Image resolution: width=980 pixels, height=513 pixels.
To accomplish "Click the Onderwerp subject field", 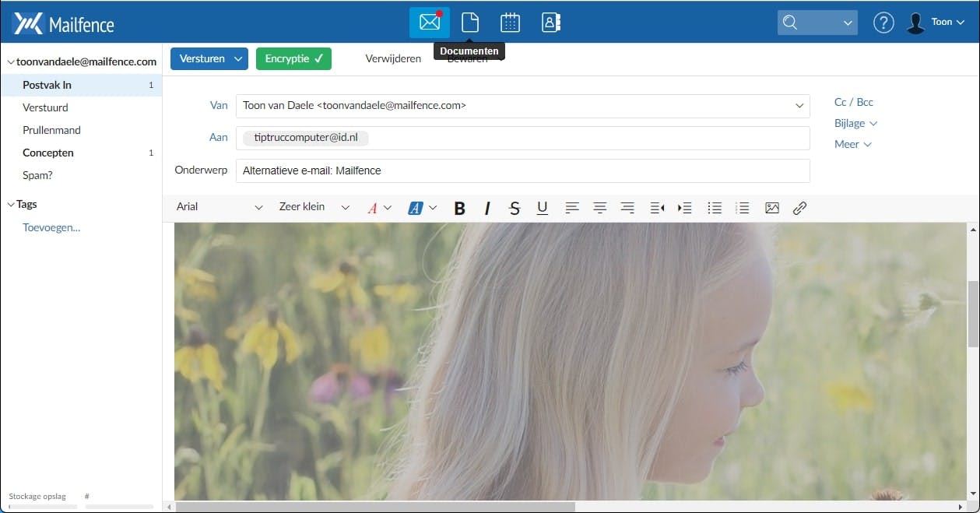I will click(522, 170).
